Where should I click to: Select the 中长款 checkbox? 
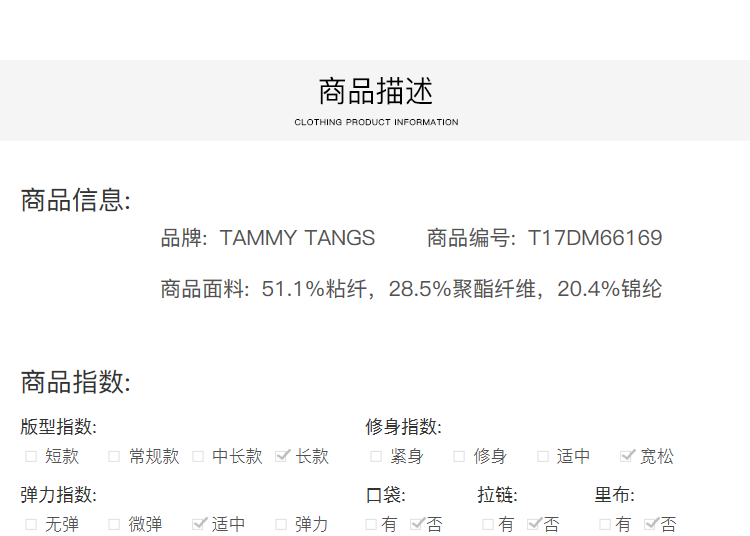(x=198, y=456)
